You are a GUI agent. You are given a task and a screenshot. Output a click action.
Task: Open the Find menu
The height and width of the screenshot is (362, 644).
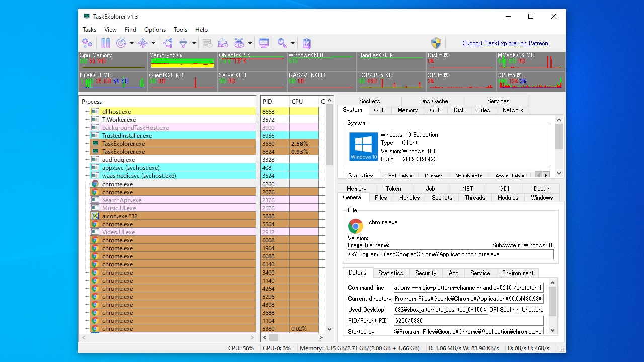point(130,30)
